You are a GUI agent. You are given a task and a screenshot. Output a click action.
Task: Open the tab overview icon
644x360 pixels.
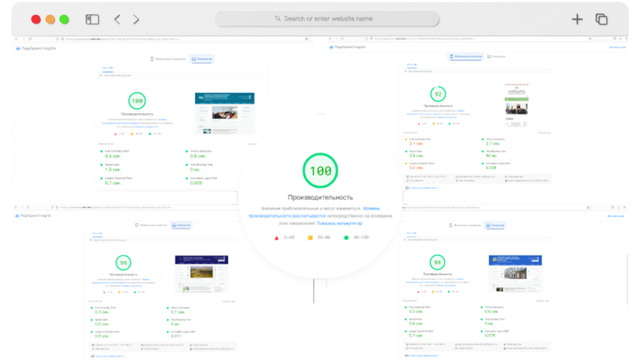tap(601, 19)
